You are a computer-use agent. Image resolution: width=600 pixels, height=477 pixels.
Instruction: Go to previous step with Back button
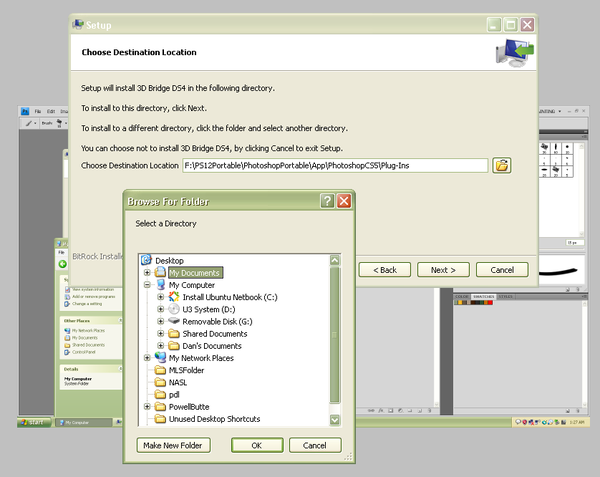pyautogui.click(x=385, y=270)
